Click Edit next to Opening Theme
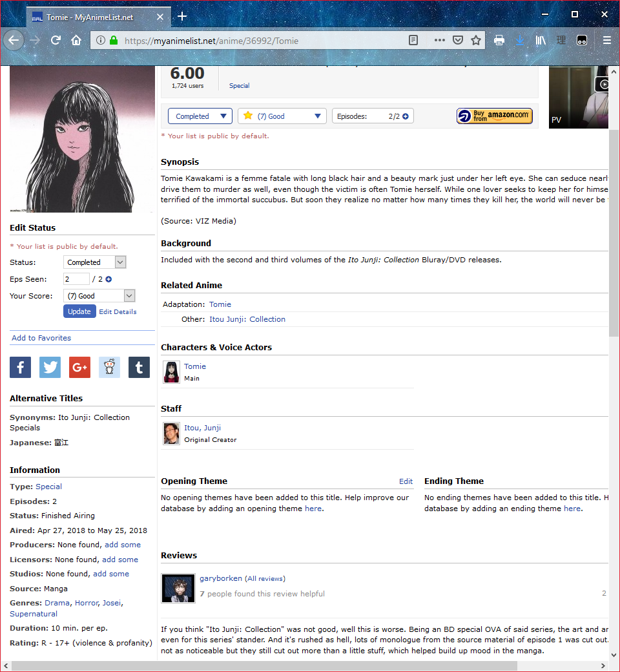The image size is (620, 672). pyautogui.click(x=406, y=481)
